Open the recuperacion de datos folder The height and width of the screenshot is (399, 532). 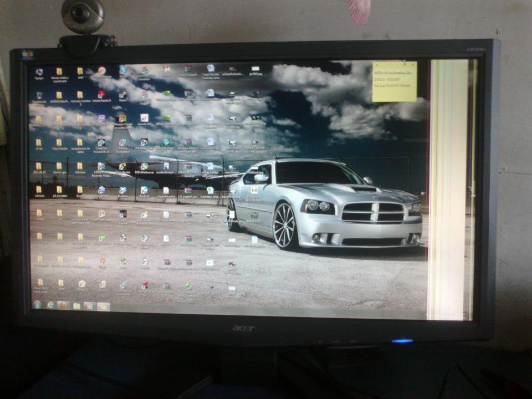[x=80, y=146]
